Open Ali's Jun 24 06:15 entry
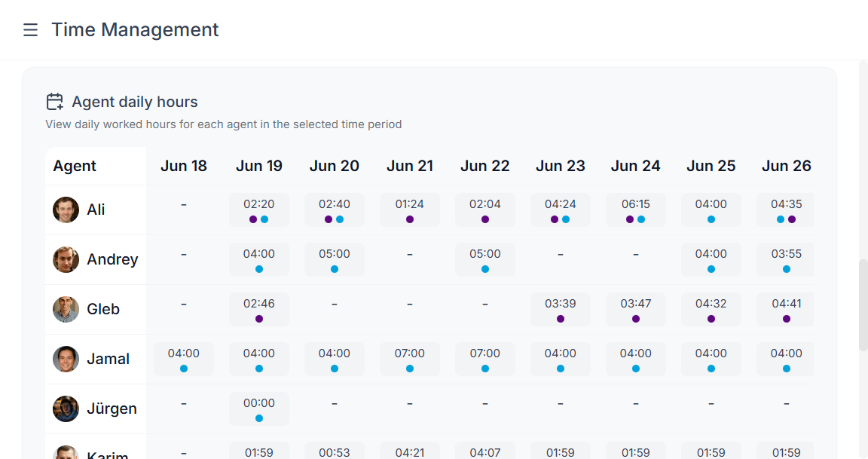The image size is (868, 459). (636, 210)
